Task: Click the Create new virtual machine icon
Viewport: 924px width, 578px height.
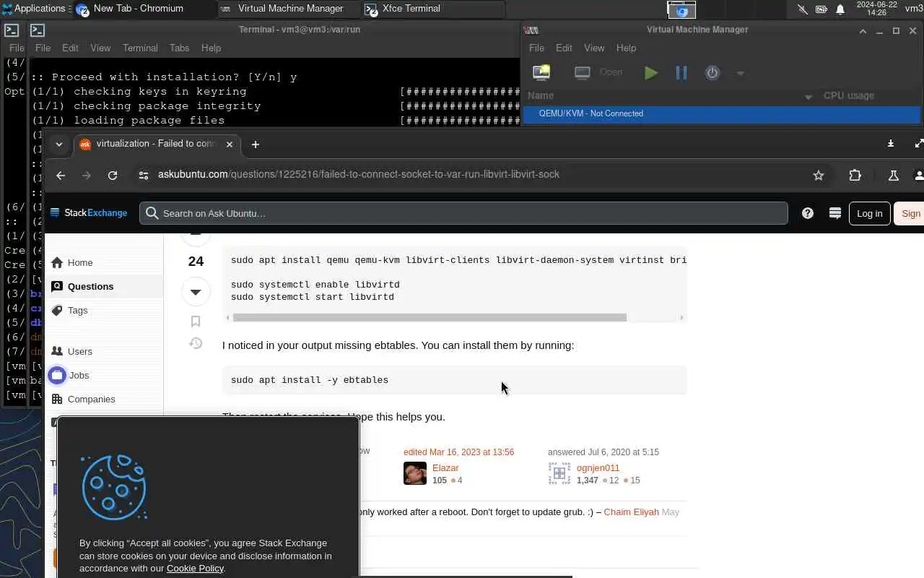Action: pyautogui.click(x=541, y=72)
